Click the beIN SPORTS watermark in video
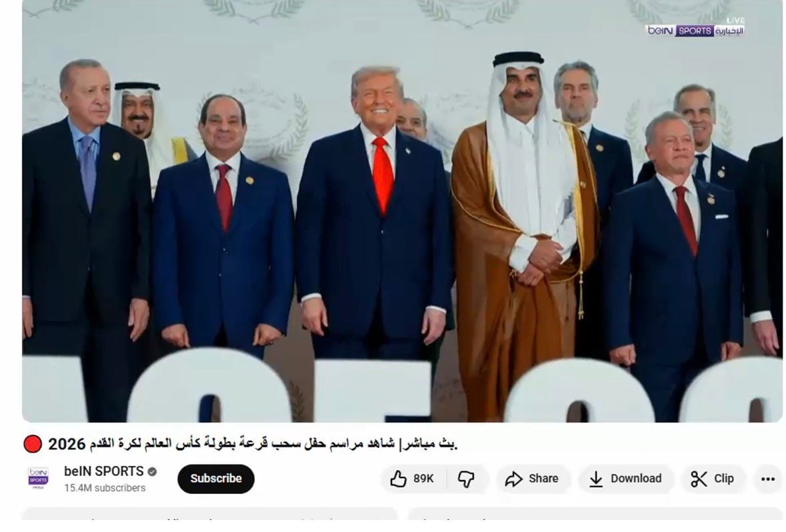 point(695,31)
